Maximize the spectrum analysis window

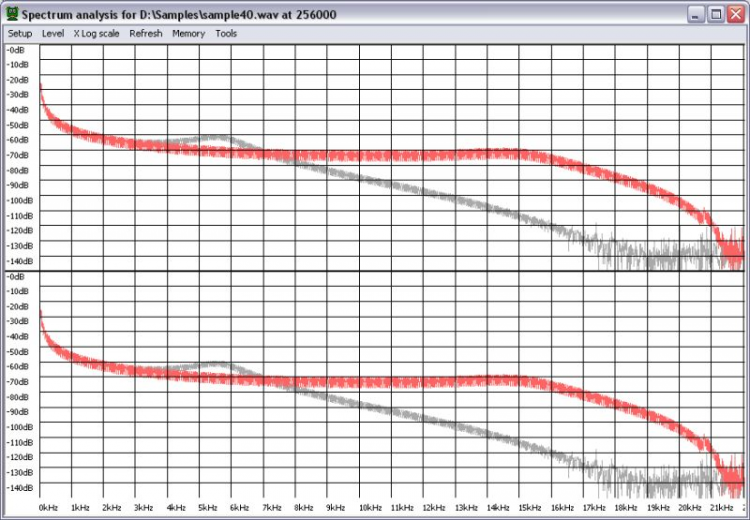click(715, 15)
